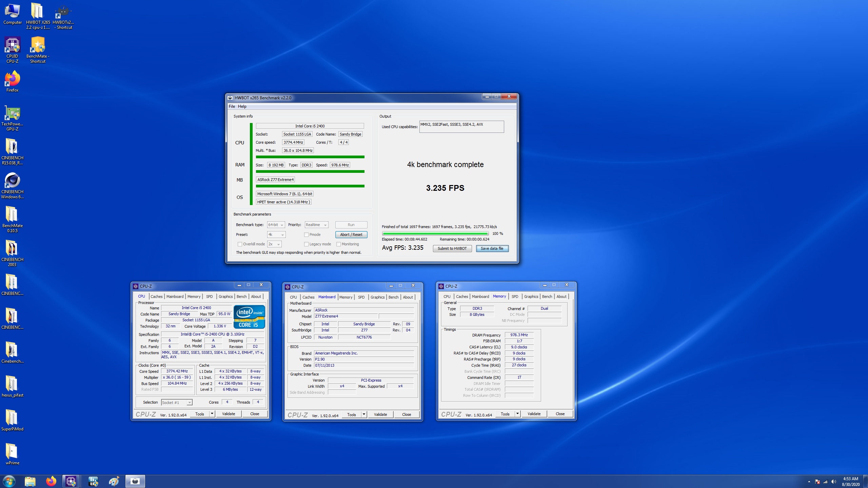Open the File Explorer taskbar icon
868x488 pixels.
30,481
